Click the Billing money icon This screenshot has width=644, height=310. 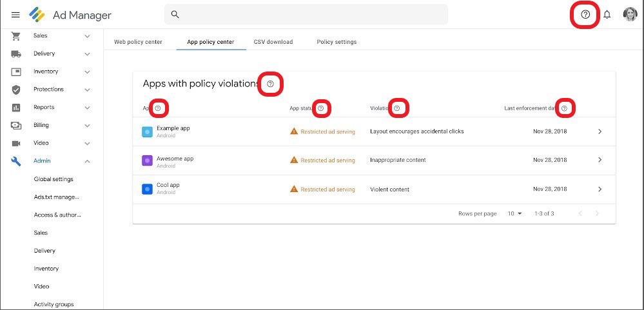tap(16, 125)
